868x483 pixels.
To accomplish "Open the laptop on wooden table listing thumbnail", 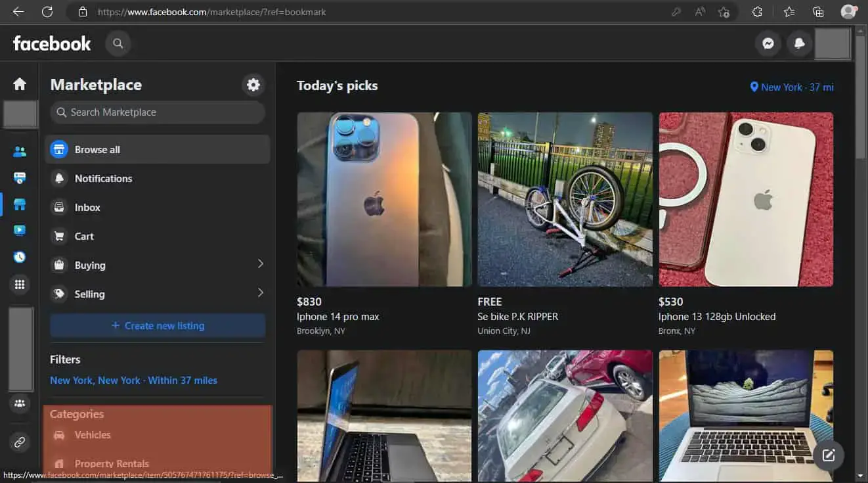I will click(x=384, y=416).
